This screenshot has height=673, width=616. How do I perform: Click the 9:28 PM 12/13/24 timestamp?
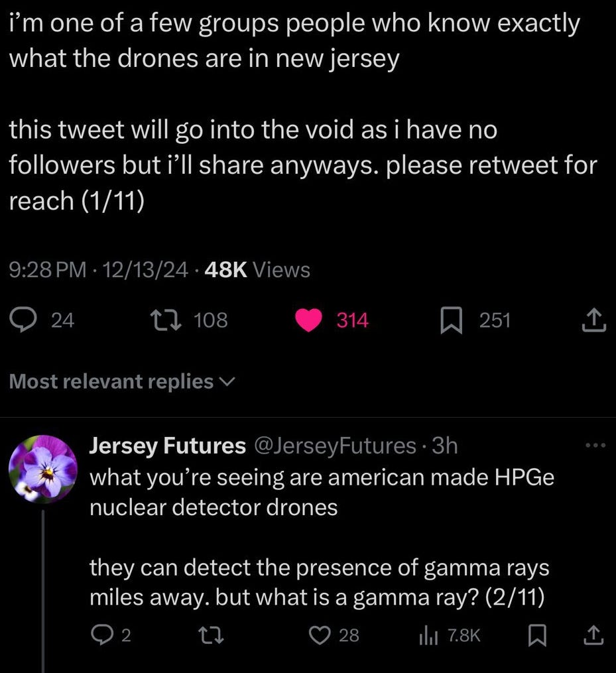click(99, 269)
